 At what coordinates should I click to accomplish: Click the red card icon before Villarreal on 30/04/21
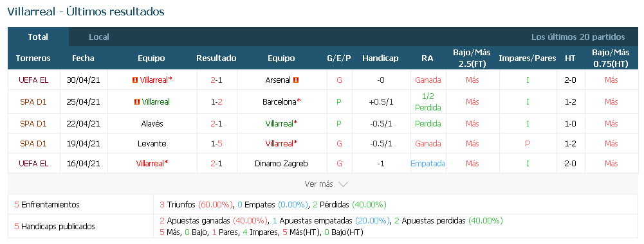coord(134,80)
